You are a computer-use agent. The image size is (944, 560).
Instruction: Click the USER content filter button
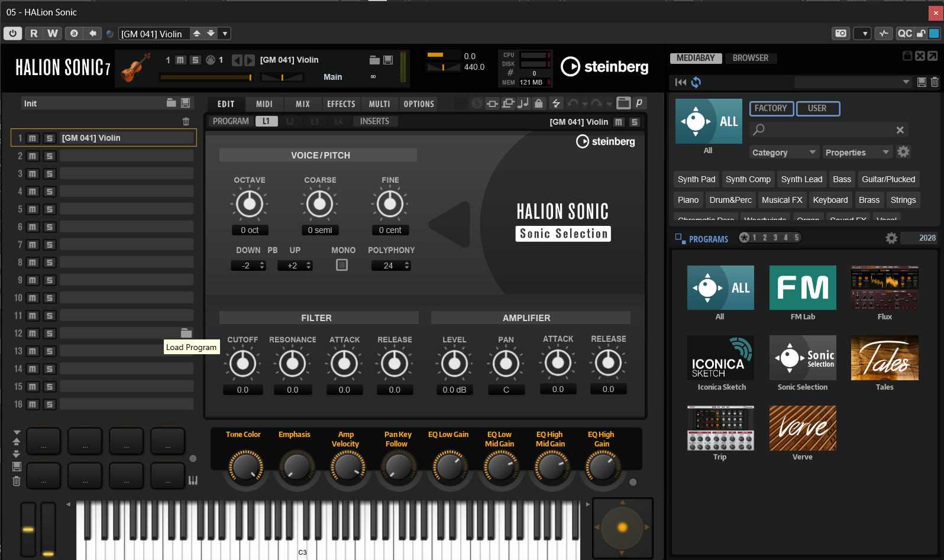click(817, 108)
